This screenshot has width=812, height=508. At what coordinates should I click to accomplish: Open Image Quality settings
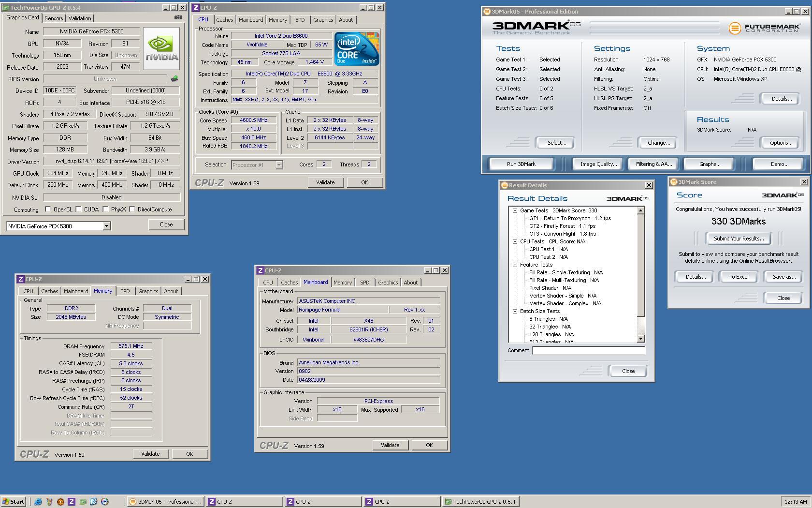598,164
